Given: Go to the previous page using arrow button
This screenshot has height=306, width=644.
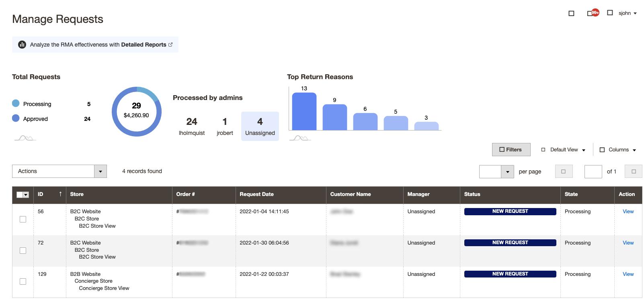Looking at the screenshot, I should click(563, 171).
